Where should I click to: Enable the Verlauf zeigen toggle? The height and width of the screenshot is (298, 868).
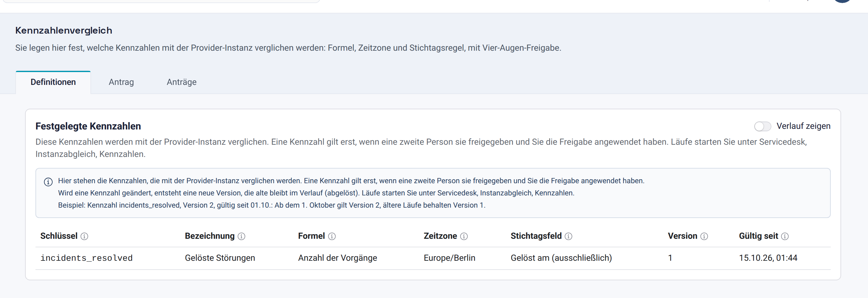pyautogui.click(x=763, y=126)
